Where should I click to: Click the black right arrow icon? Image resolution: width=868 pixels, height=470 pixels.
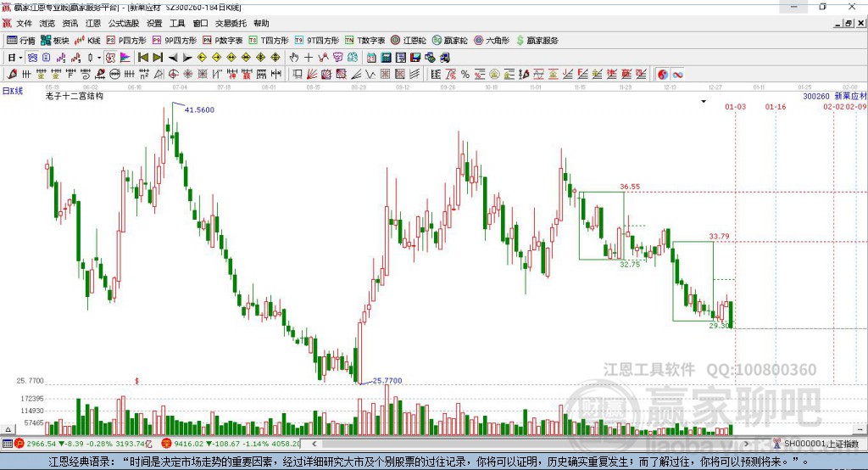(x=187, y=58)
